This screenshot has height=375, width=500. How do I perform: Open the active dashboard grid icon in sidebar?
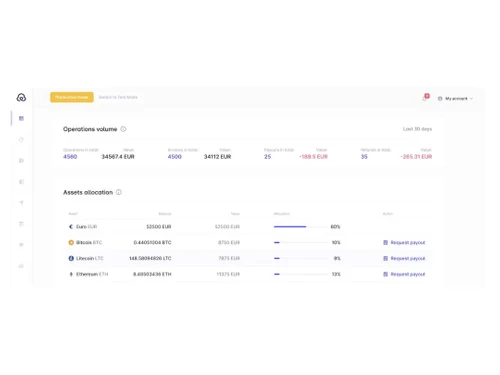click(21, 118)
